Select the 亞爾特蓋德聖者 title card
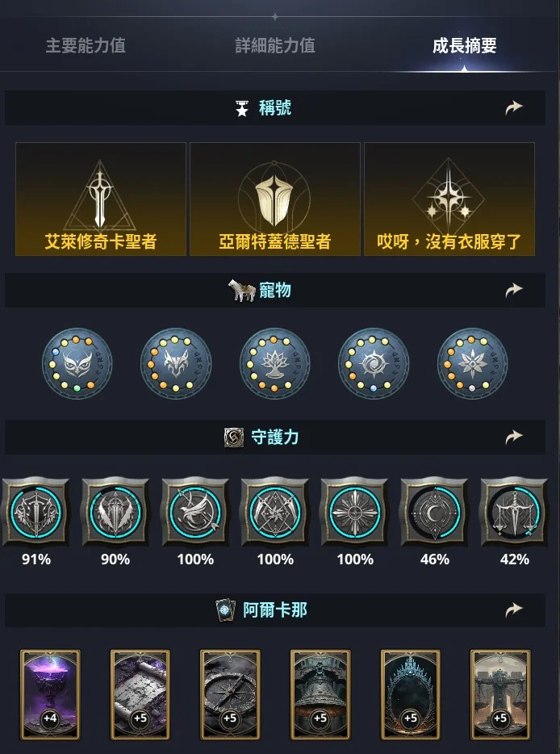This screenshot has height=754, width=560. click(x=275, y=199)
